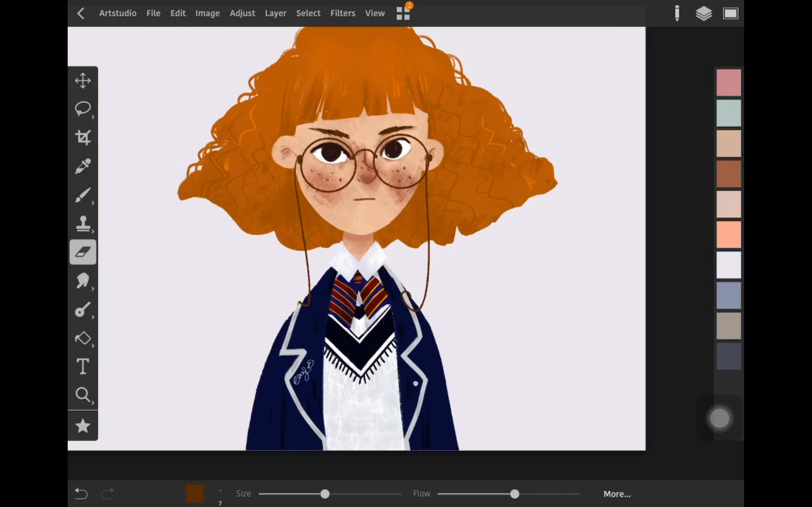Screen dimensions: 812x507
Task: Open the Edit menu
Action: [x=178, y=13]
